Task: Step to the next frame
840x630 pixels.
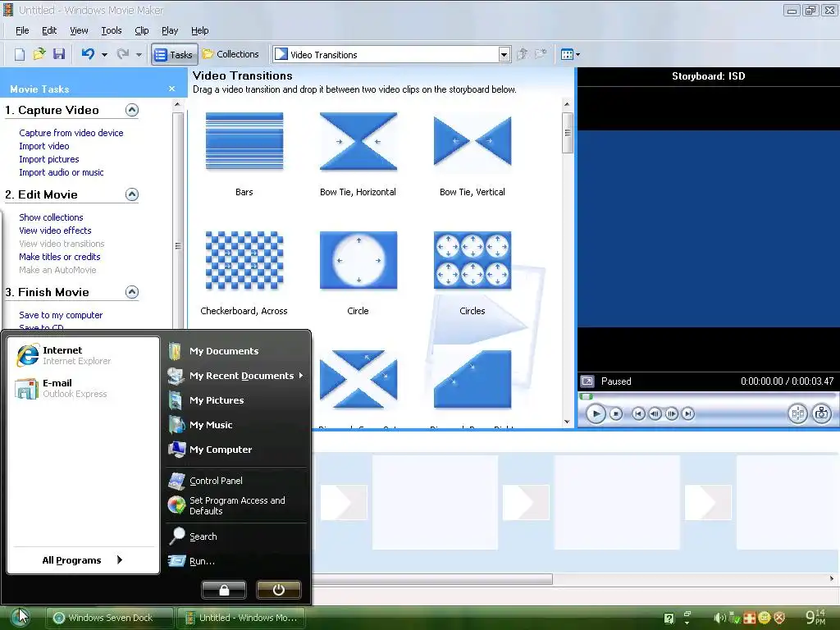Action: (671, 413)
